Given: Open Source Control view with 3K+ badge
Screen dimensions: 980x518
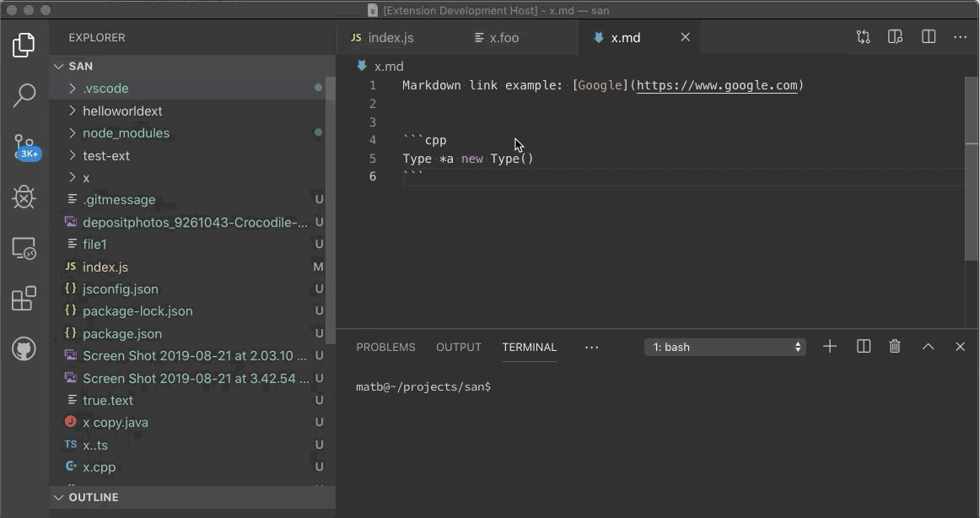Looking at the screenshot, I should click(x=25, y=147).
